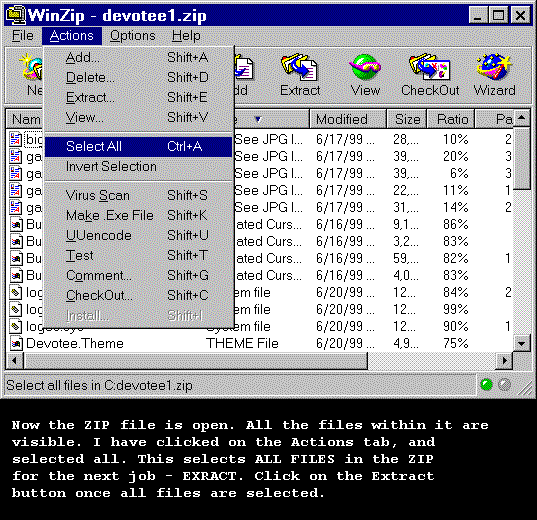Choose Add... from Actions menu

tap(139, 57)
